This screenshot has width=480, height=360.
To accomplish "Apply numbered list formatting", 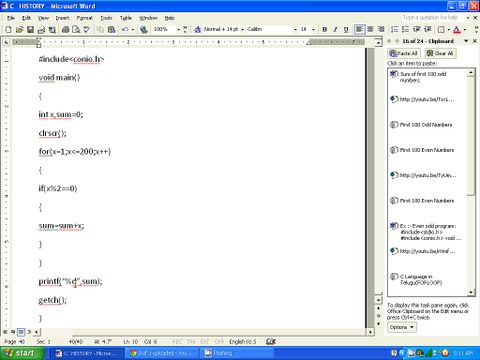I will pyautogui.click(x=394, y=30).
